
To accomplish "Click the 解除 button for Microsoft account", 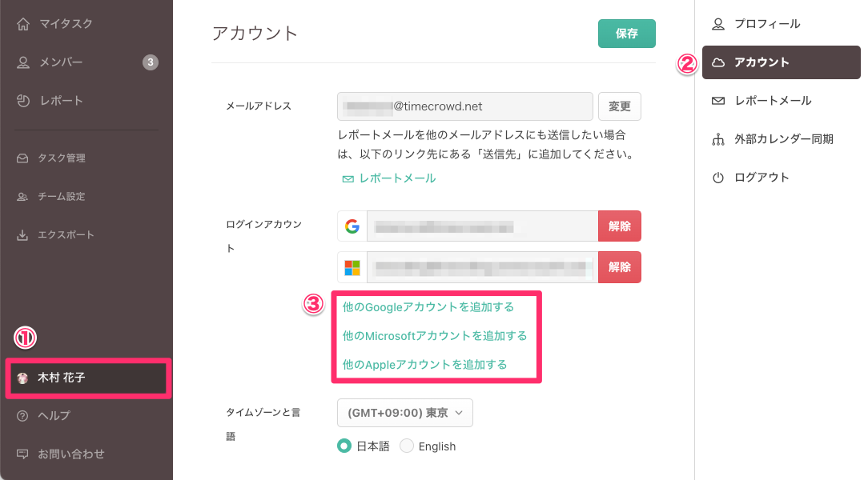I will 620,267.
